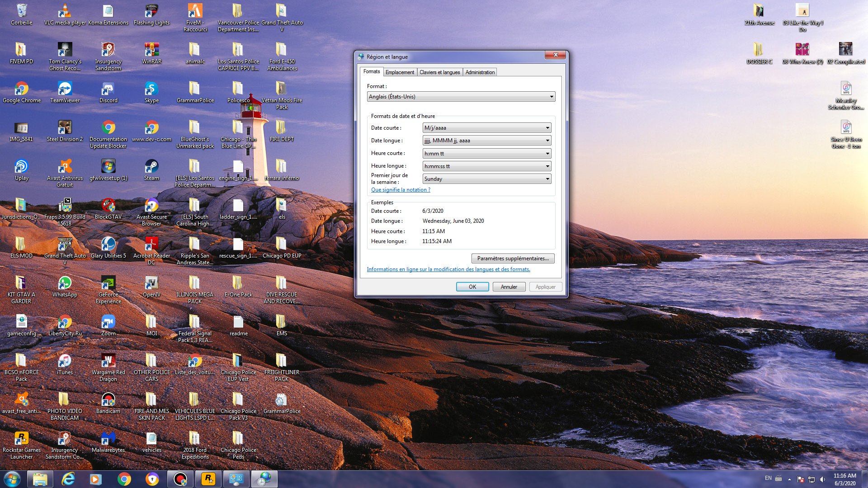Click the Que signifie la notation link
Screen dimensions: 868x488
(401, 190)
